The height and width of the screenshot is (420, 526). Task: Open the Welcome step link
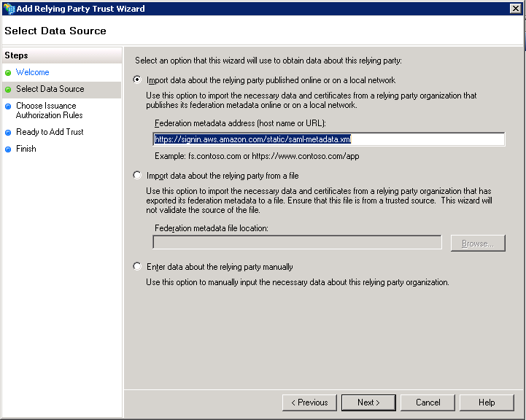coord(33,72)
